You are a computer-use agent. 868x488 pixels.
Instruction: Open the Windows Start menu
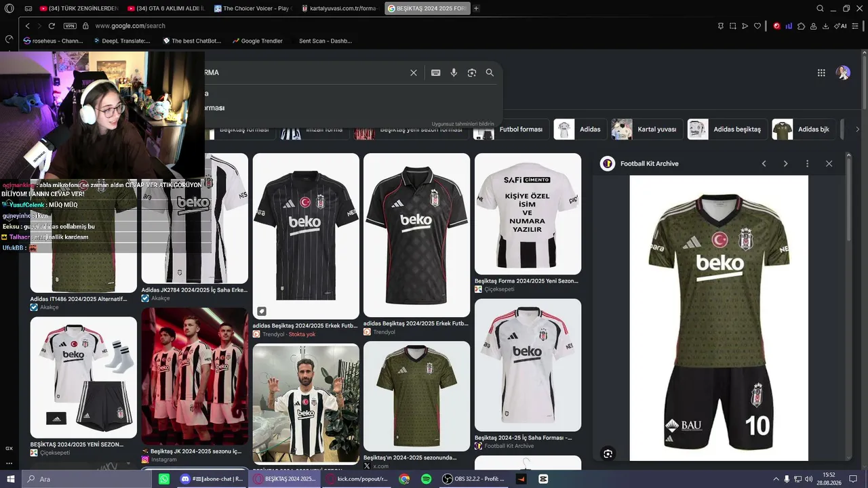click(10, 479)
